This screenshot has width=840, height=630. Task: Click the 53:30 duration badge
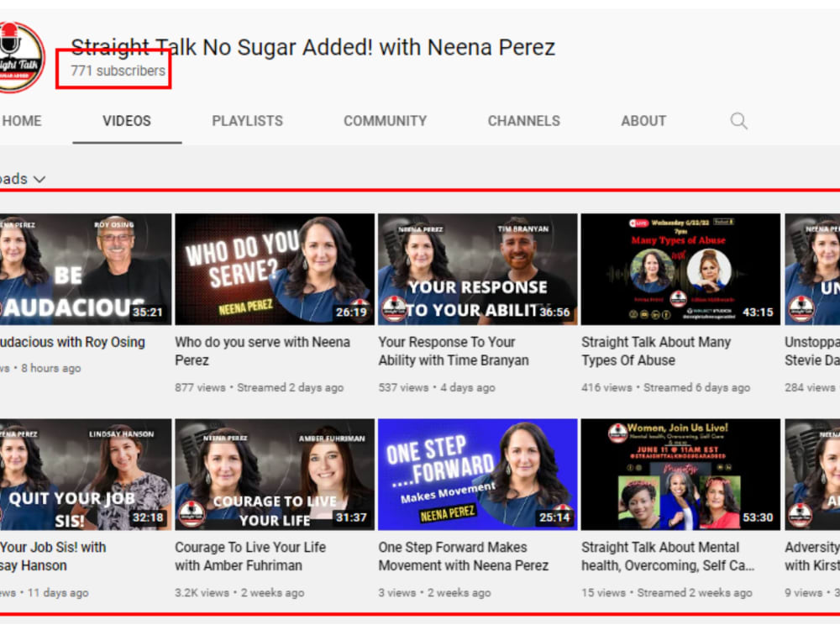click(758, 517)
